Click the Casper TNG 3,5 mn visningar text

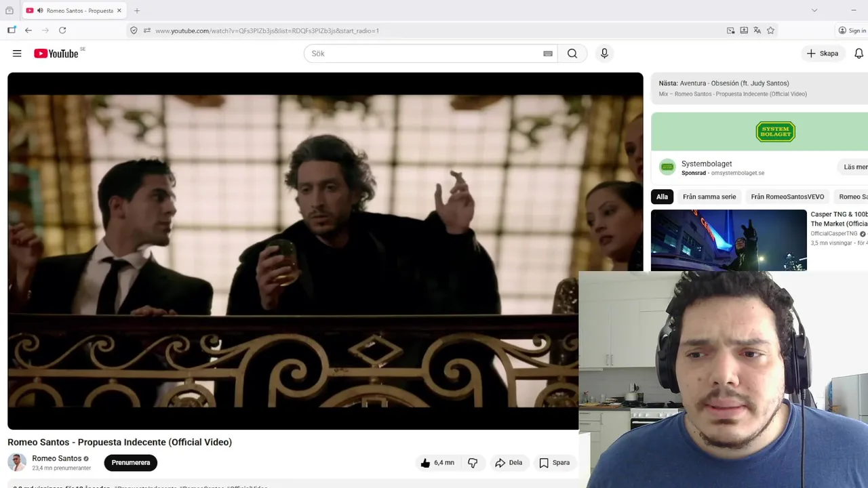[831, 243]
